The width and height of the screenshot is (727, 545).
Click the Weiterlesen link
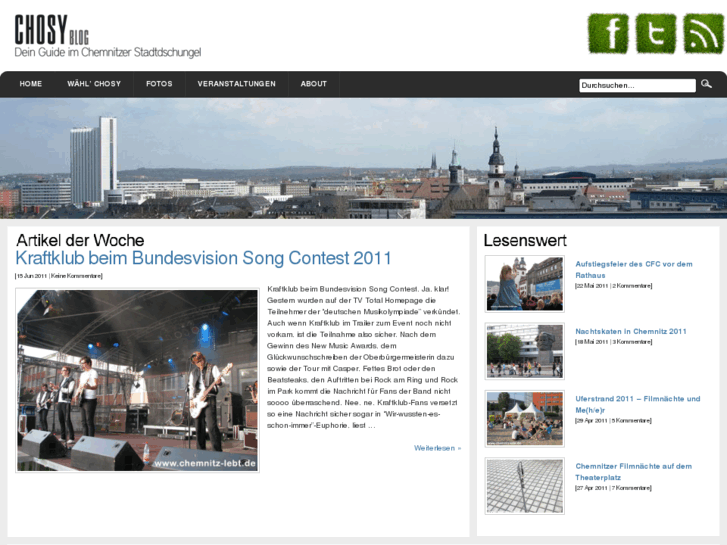437,448
